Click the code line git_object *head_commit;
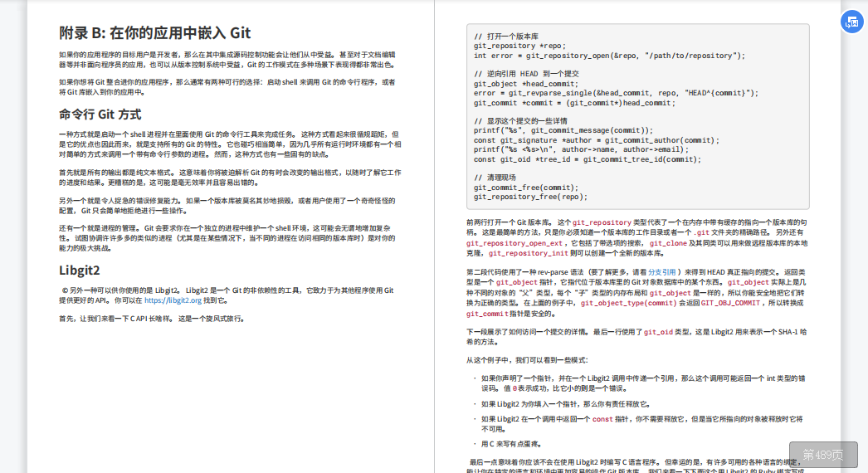 pos(526,84)
